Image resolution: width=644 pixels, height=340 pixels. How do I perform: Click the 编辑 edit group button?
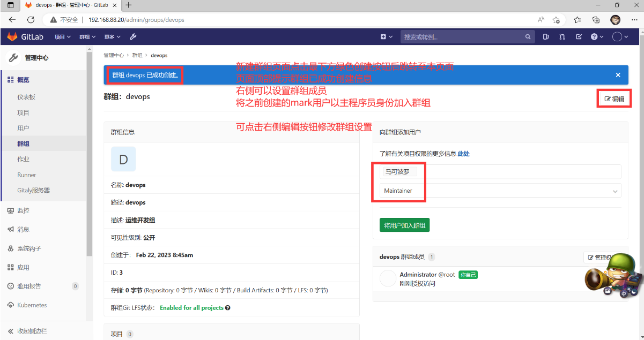pos(614,99)
